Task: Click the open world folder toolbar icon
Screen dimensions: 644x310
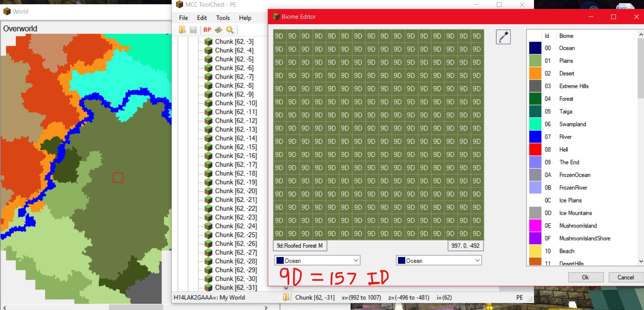Action: [x=182, y=30]
